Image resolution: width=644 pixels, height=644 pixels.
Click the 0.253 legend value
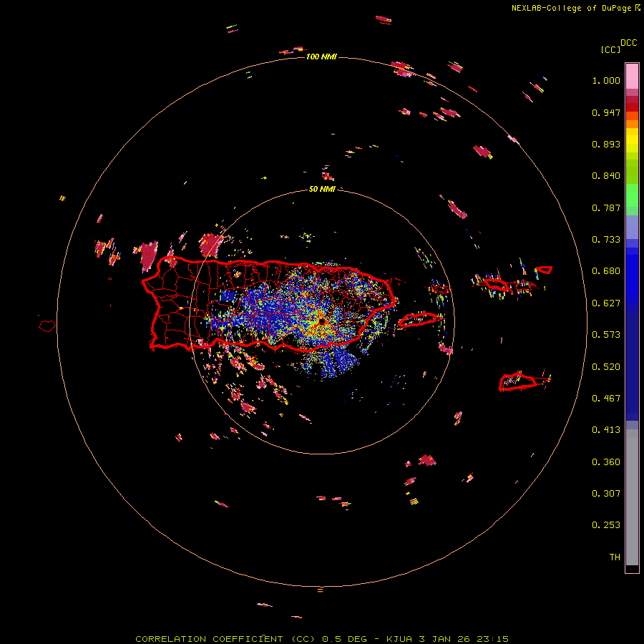pos(606,525)
